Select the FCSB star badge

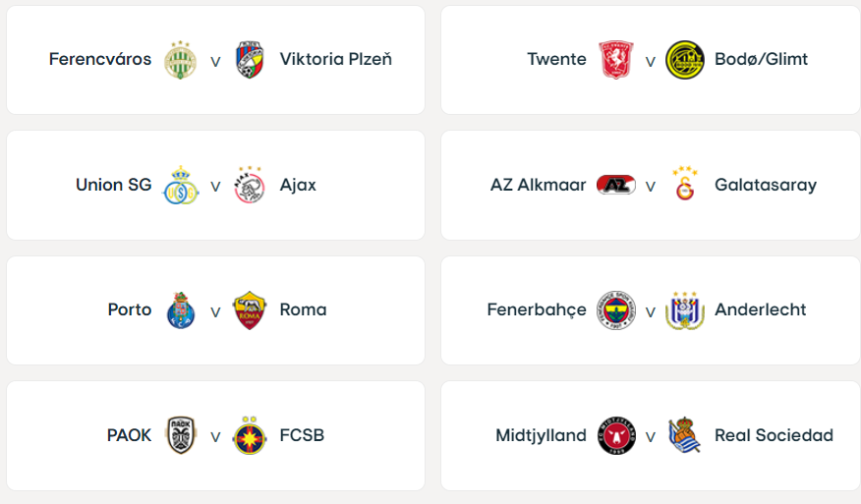point(250,435)
